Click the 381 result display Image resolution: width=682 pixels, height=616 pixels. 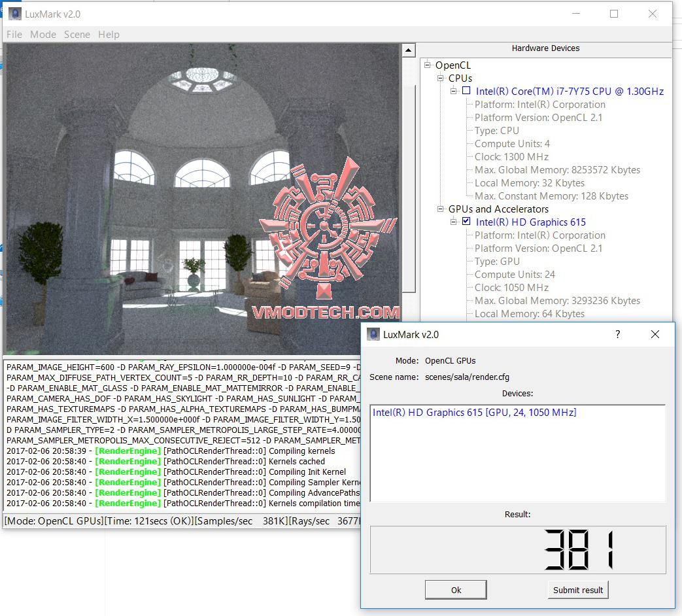pyautogui.click(x=518, y=549)
